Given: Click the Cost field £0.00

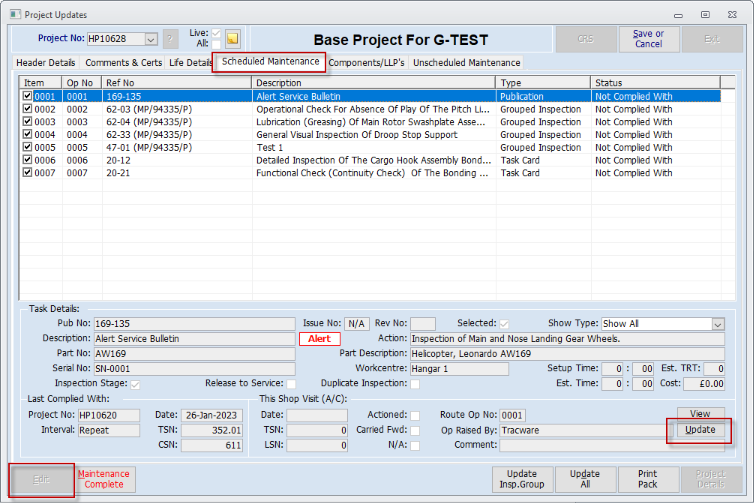Looking at the screenshot, I should (x=704, y=384).
